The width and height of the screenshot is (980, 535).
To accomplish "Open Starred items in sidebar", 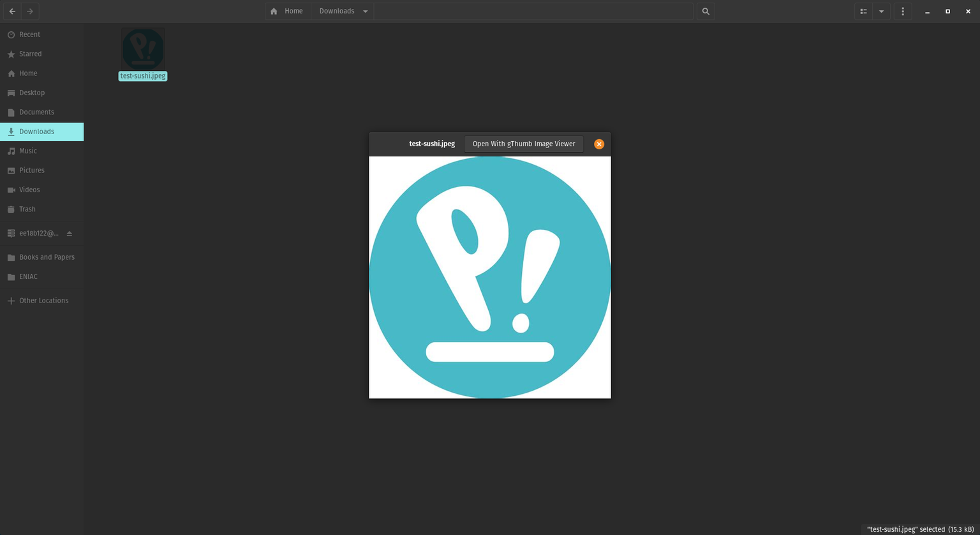I will click(30, 54).
